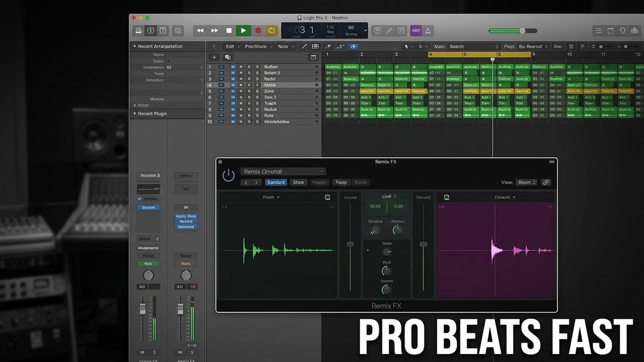644x362 pixels.
Task: Open the List Editors icon
Action: coord(598,31)
